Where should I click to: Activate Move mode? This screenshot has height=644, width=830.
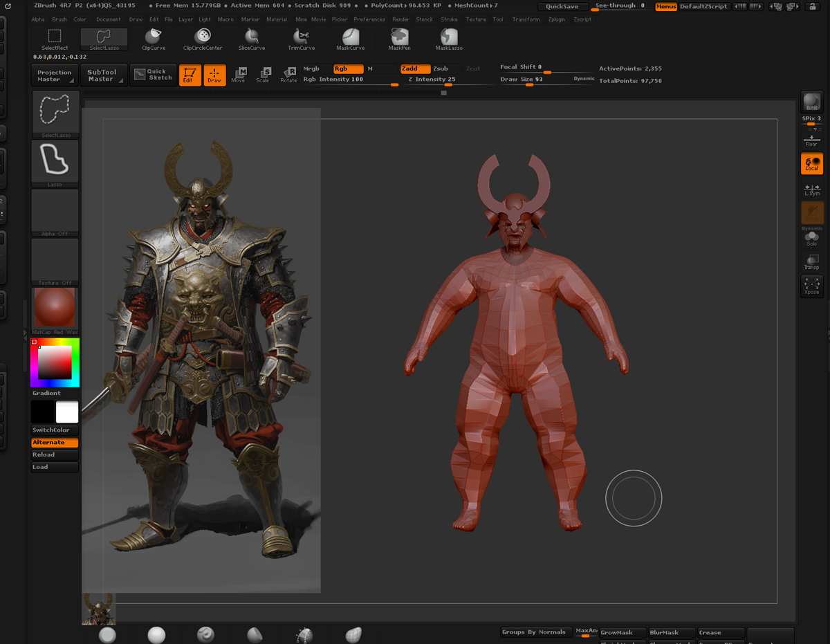click(238, 75)
